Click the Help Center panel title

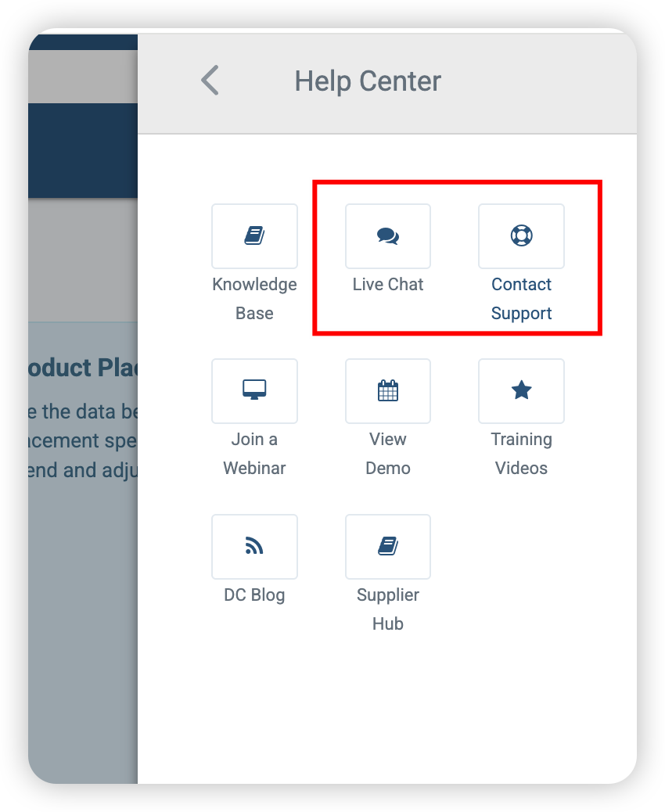[x=368, y=81]
